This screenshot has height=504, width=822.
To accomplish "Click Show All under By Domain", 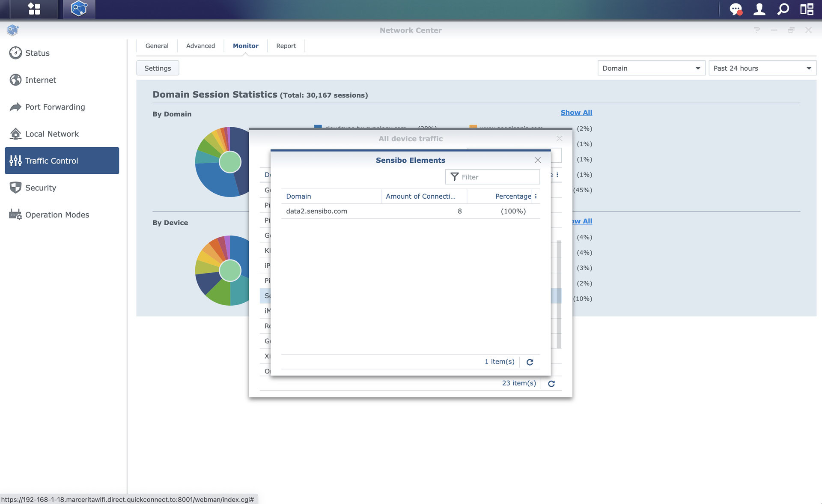I will 576,112.
